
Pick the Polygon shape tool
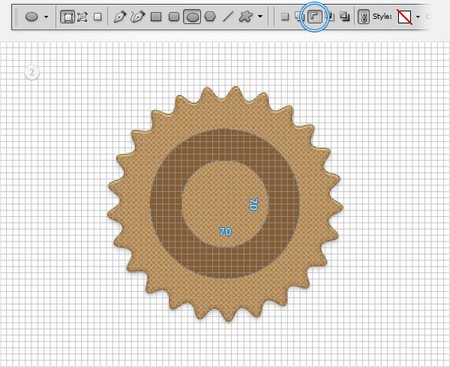pos(210,16)
